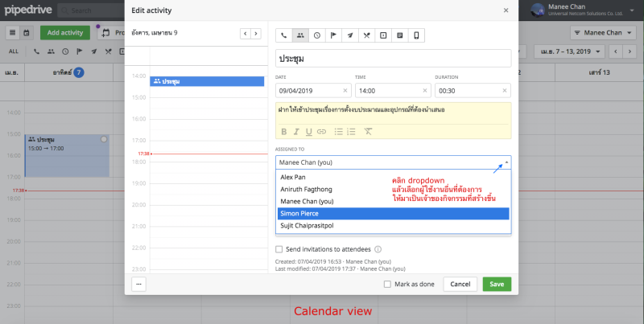Click the Add activity button
The width and height of the screenshot is (644, 324).
[65, 33]
